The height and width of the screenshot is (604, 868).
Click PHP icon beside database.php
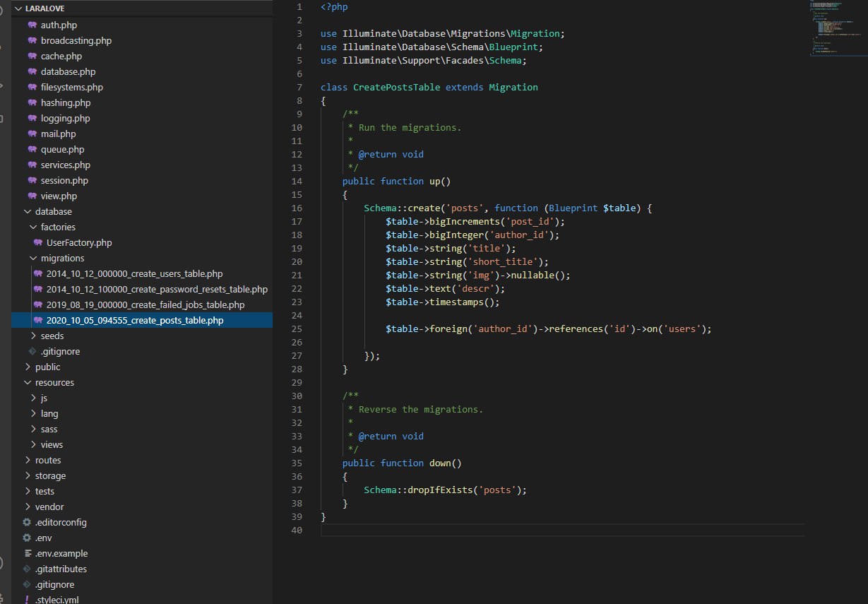(32, 71)
